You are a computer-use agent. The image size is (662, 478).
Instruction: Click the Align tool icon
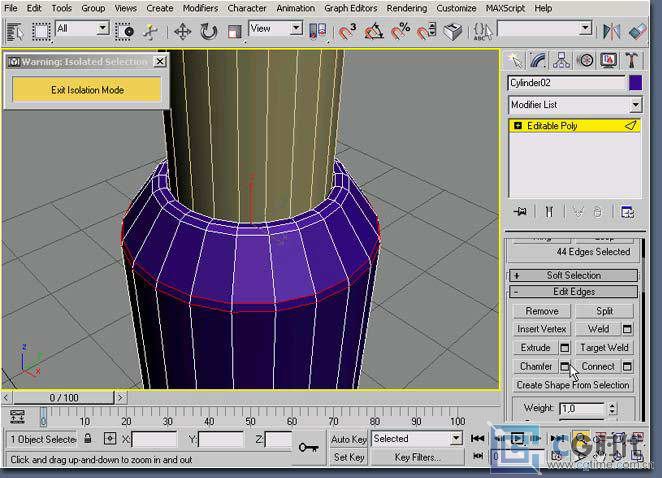coord(637,32)
